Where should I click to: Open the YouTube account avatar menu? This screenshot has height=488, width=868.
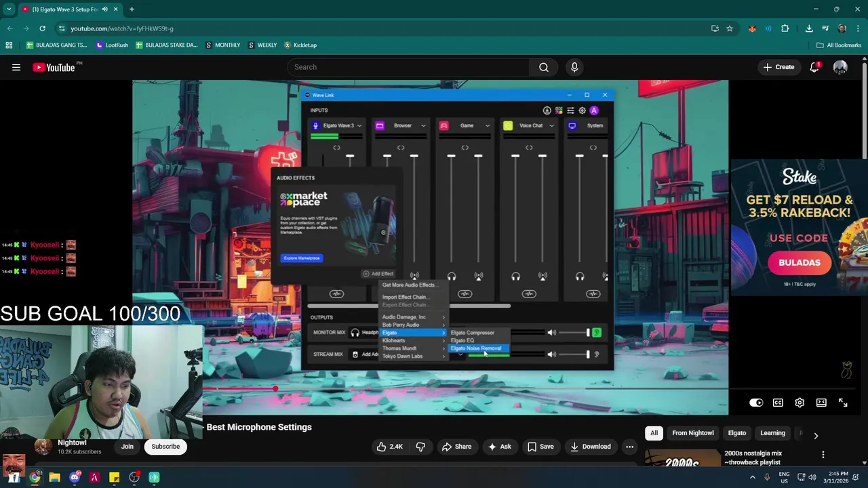click(840, 67)
